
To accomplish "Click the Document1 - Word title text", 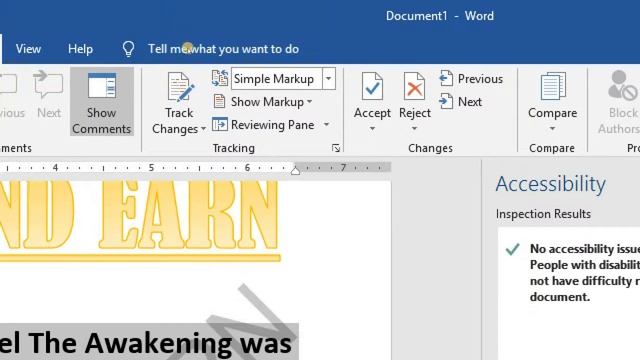I will click(x=440, y=16).
